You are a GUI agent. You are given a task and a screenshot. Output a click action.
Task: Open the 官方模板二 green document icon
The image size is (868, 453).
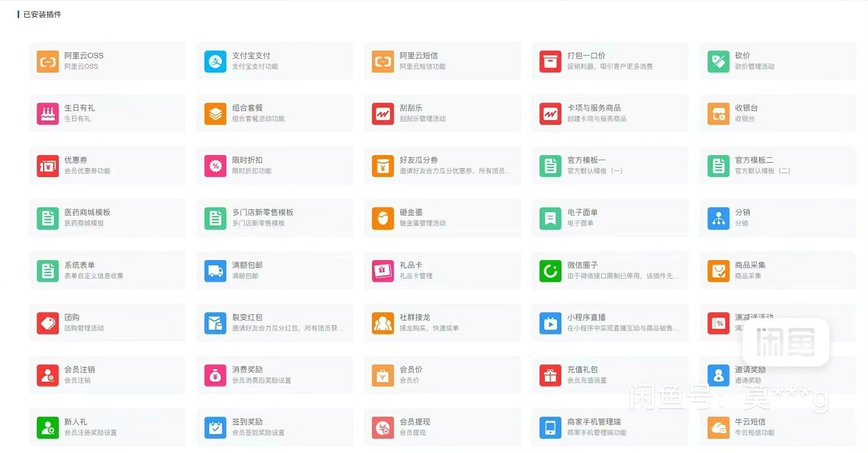719,166
